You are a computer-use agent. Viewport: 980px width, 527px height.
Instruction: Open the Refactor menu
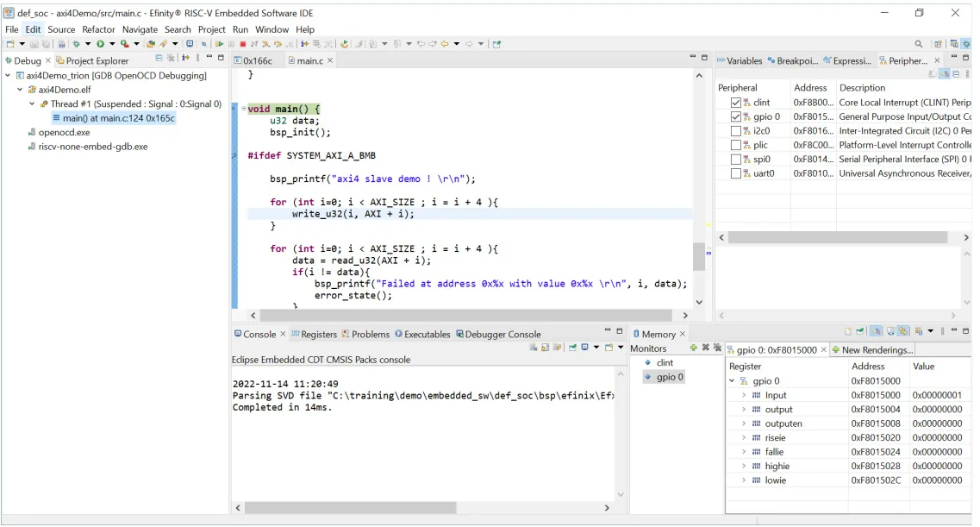99,29
